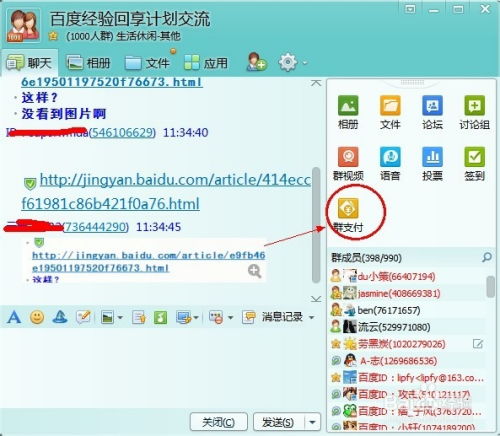Click the member list scrollbar

(x=490, y=287)
